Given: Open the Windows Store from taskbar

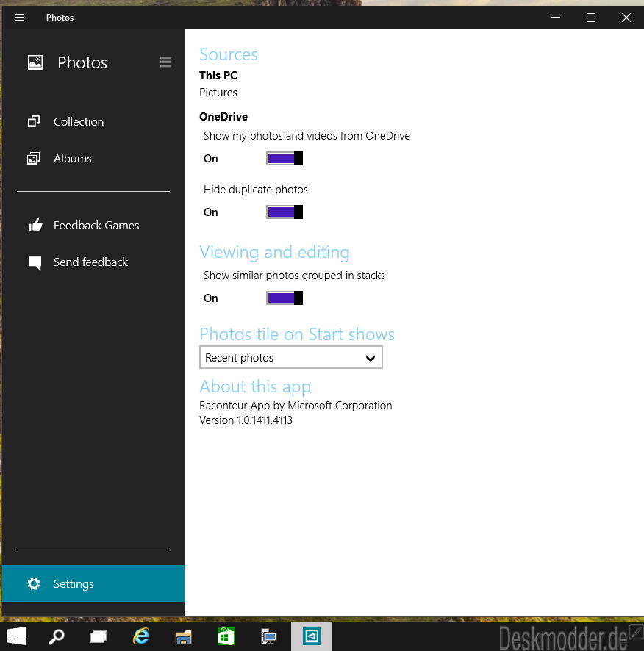Looking at the screenshot, I should 226,636.
